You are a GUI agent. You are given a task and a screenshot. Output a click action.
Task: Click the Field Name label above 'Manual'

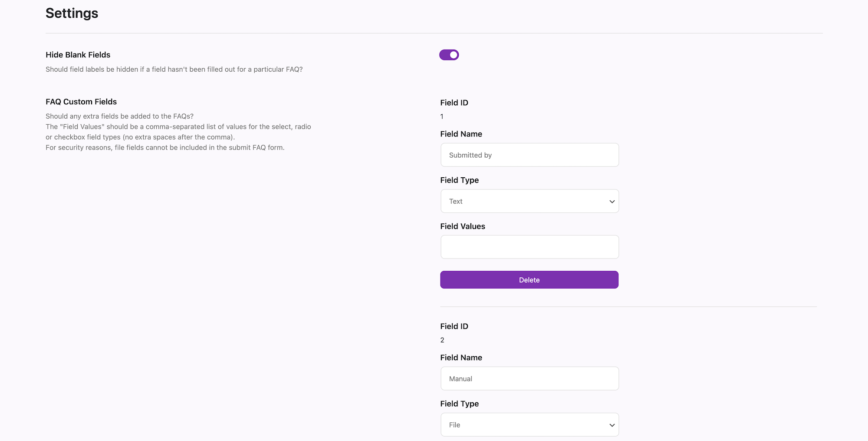click(x=461, y=358)
